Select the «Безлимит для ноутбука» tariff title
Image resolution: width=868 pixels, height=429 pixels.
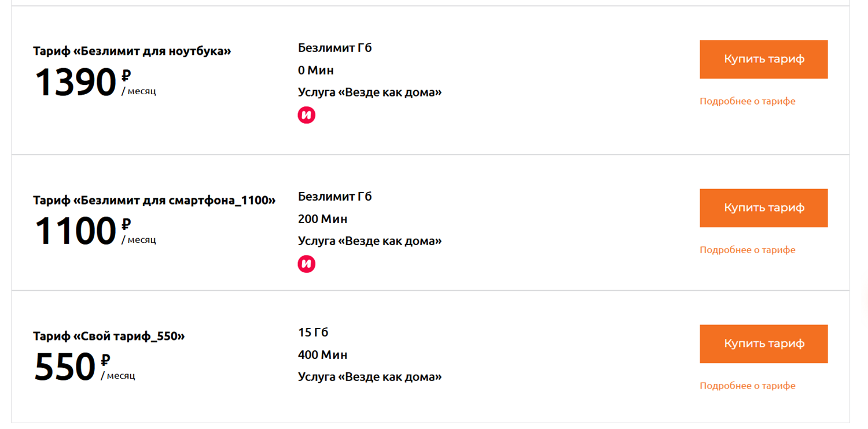132,51
